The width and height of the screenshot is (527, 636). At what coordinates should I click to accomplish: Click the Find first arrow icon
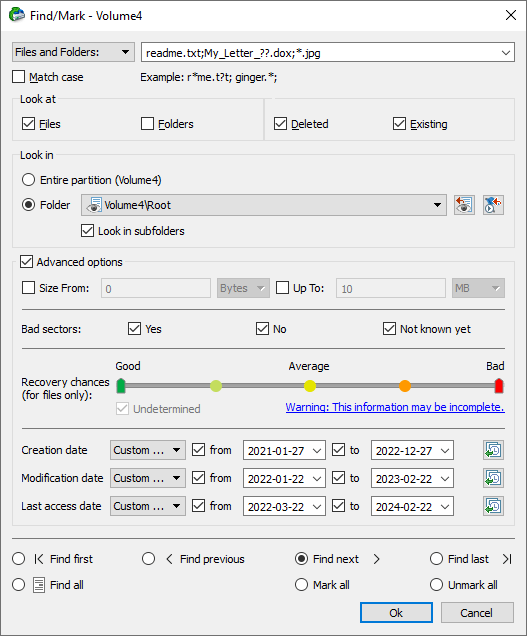click(x=39, y=559)
